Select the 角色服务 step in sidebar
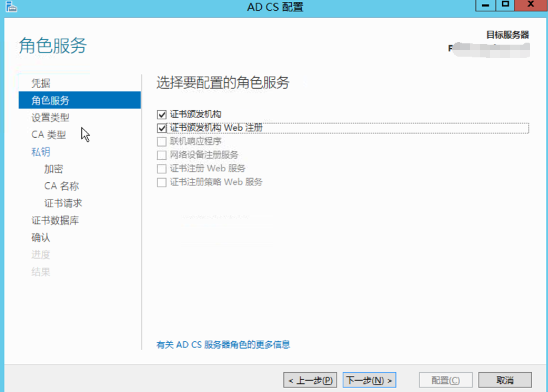This screenshot has height=392, width=548. pos(80,100)
